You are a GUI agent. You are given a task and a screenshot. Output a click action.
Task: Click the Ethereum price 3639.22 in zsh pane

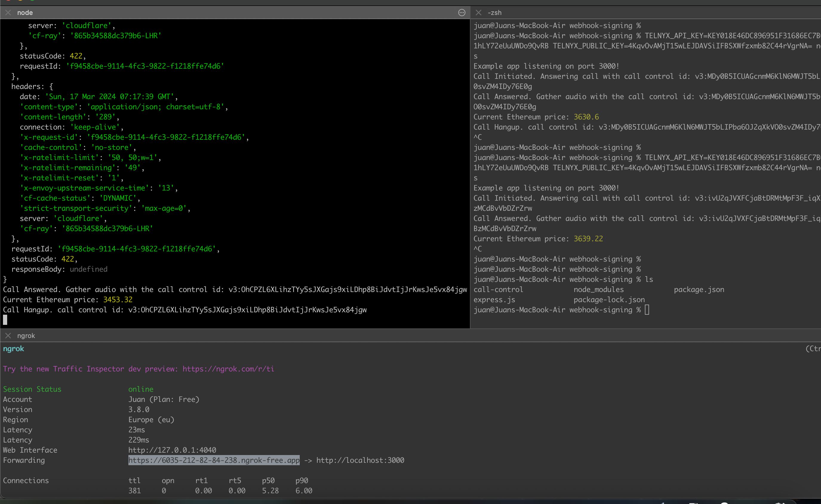(588, 239)
